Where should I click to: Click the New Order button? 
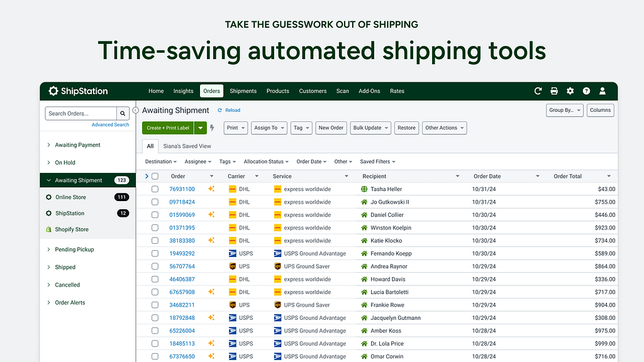click(331, 128)
